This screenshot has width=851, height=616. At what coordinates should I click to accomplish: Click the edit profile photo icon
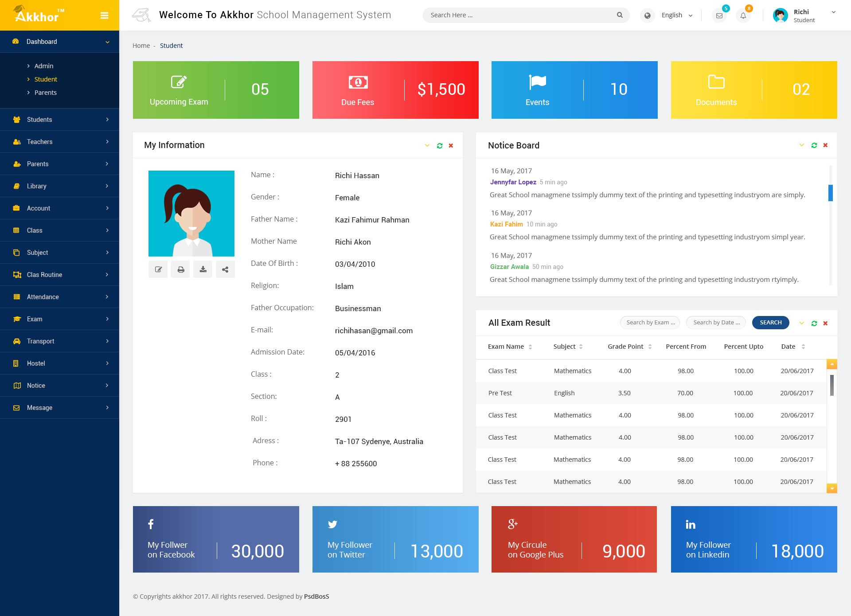point(158,269)
